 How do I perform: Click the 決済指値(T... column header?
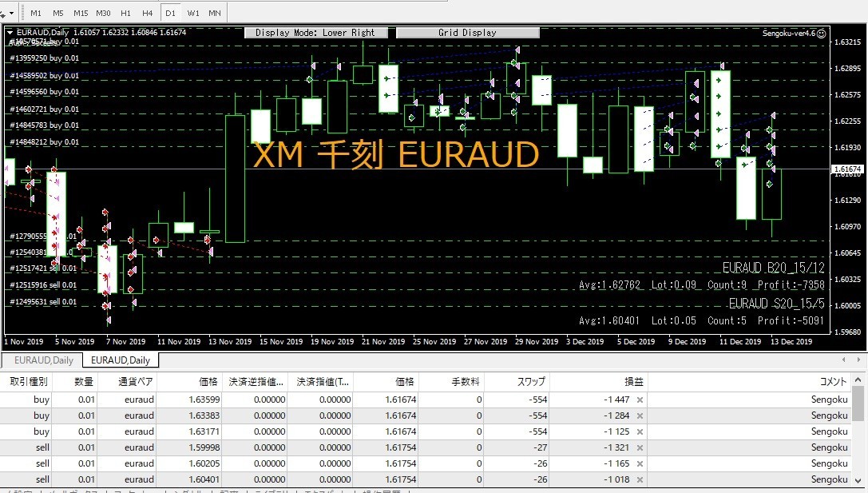(320, 382)
